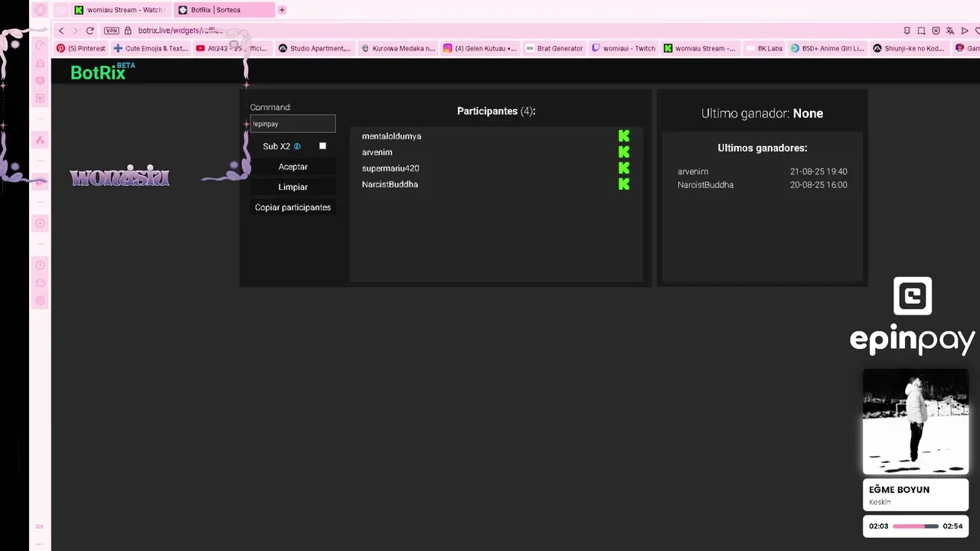Switch to womisiu Stream browser tab
The image size is (980, 551).
119,10
